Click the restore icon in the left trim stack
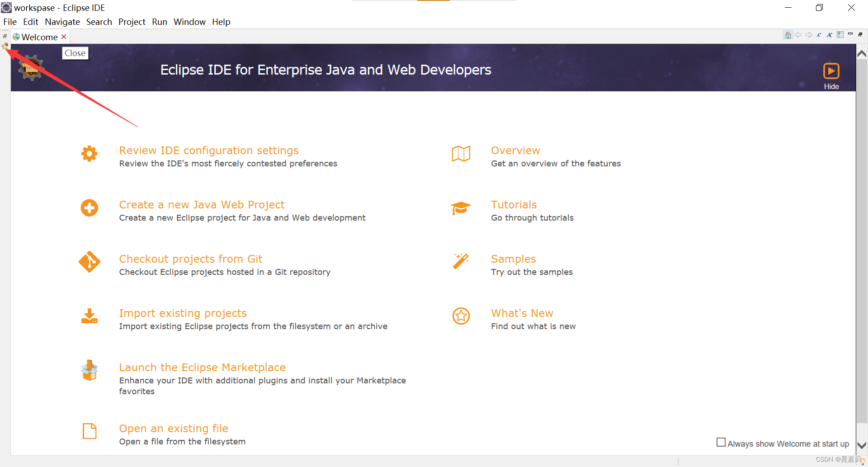 5,36
